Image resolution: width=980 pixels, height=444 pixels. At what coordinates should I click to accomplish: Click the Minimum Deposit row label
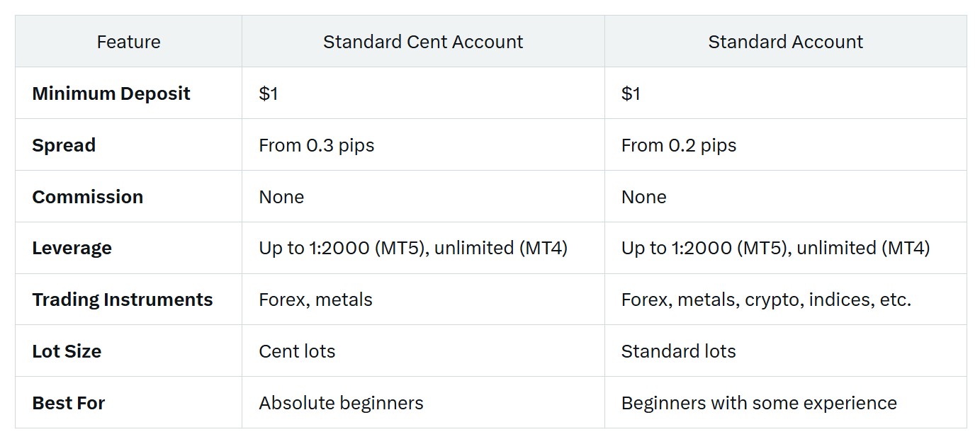[111, 93]
